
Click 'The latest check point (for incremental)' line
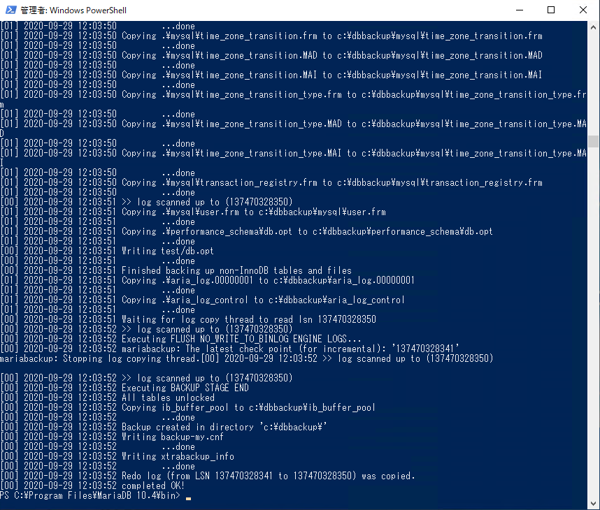pos(230,349)
